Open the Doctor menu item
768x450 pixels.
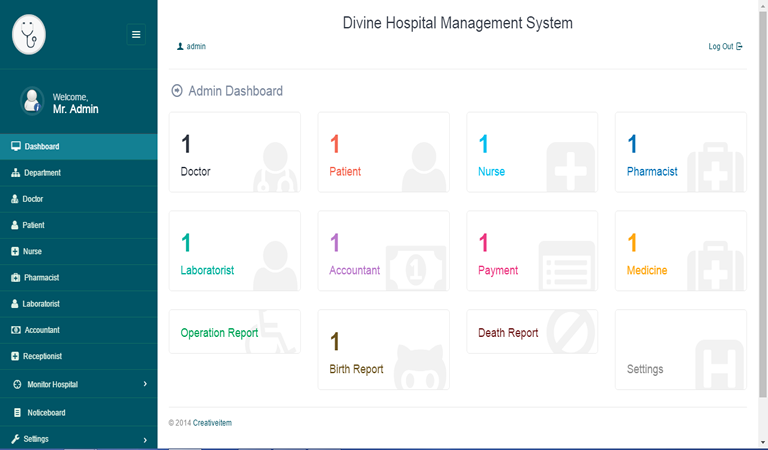pyautogui.click(x=33, y=199)
